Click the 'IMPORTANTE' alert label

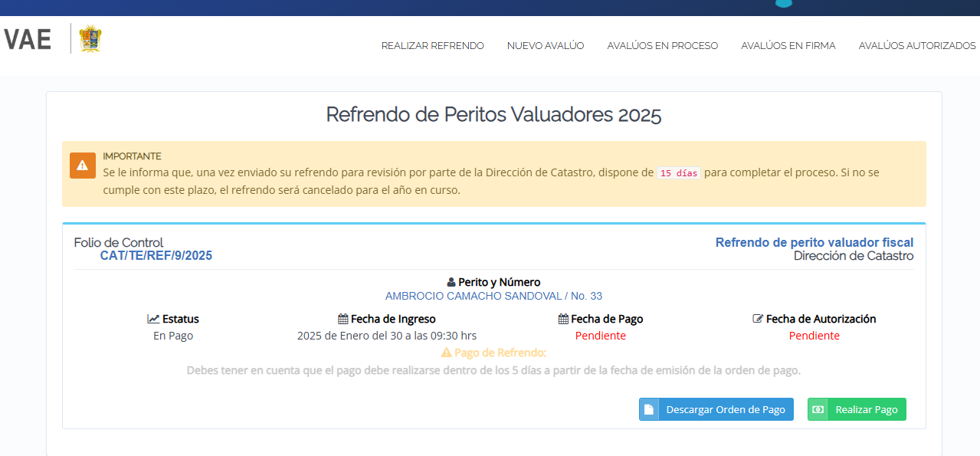pyautogui.click(x=132, y=156)
